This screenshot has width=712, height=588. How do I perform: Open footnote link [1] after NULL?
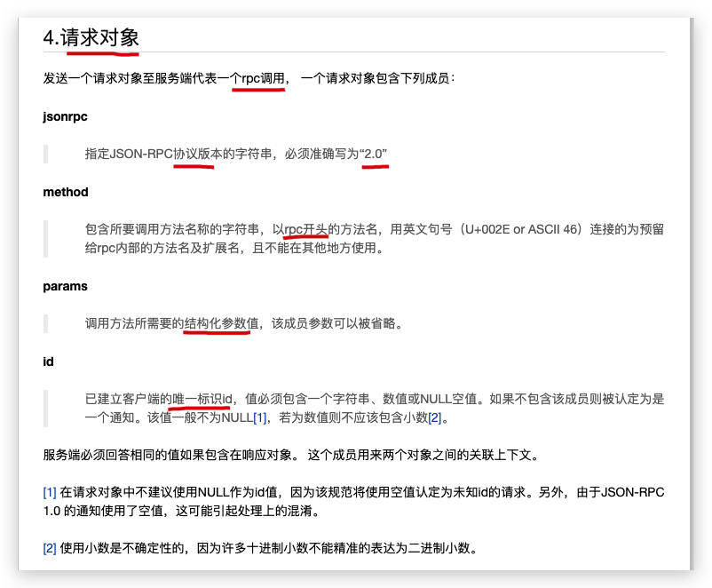[x=260, y=417]
